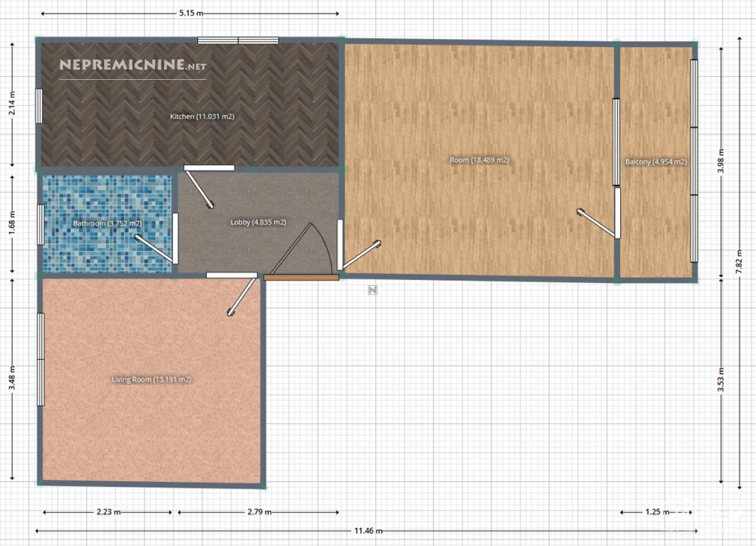The height and width of the screenshot is (546, 756).
Task: Select the Bathroom door
Action: [175, 238]
